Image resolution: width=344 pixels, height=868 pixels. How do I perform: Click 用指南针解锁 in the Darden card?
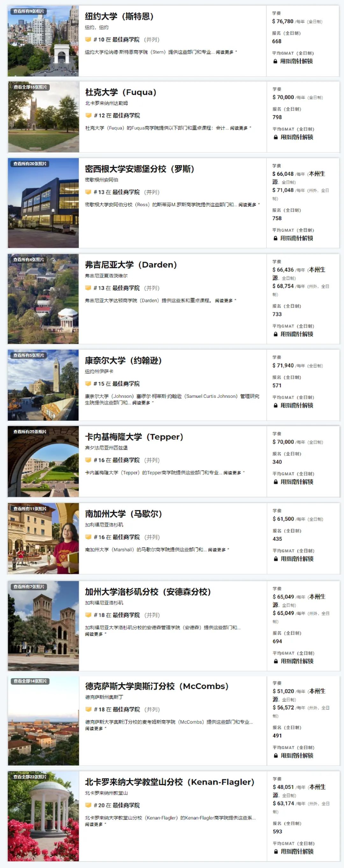tap(297, 334)
